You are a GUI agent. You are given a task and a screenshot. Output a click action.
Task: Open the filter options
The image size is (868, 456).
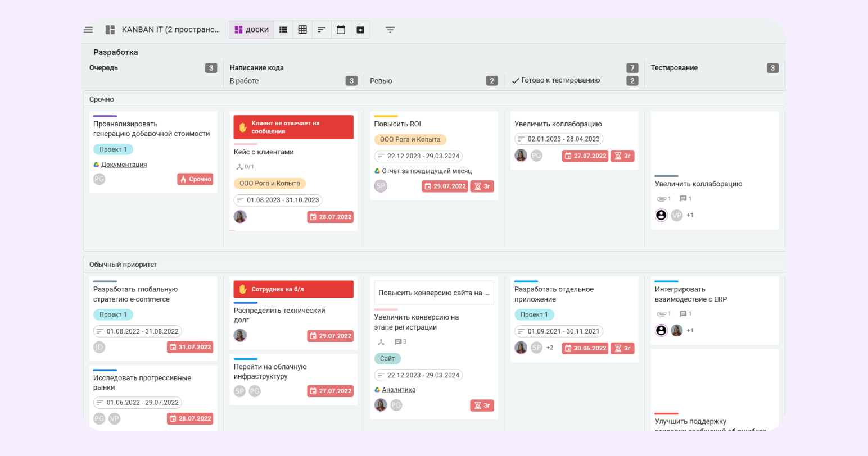coord(390,30)
